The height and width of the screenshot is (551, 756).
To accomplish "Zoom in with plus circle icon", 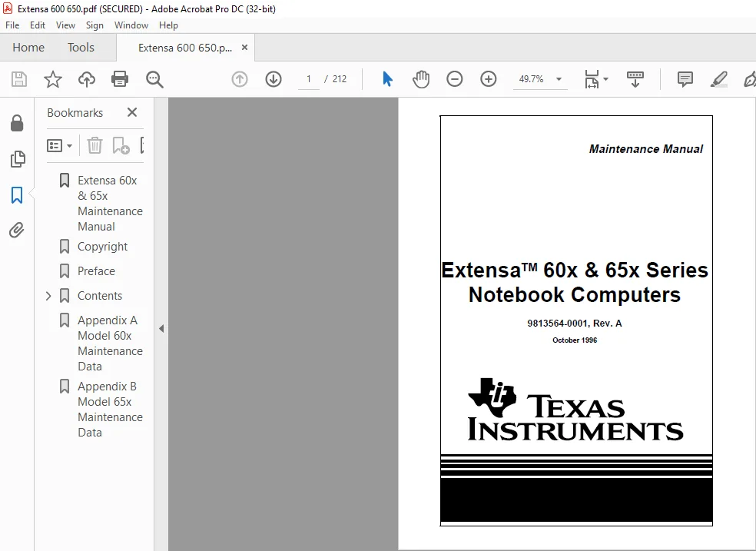I will [489, 79].
